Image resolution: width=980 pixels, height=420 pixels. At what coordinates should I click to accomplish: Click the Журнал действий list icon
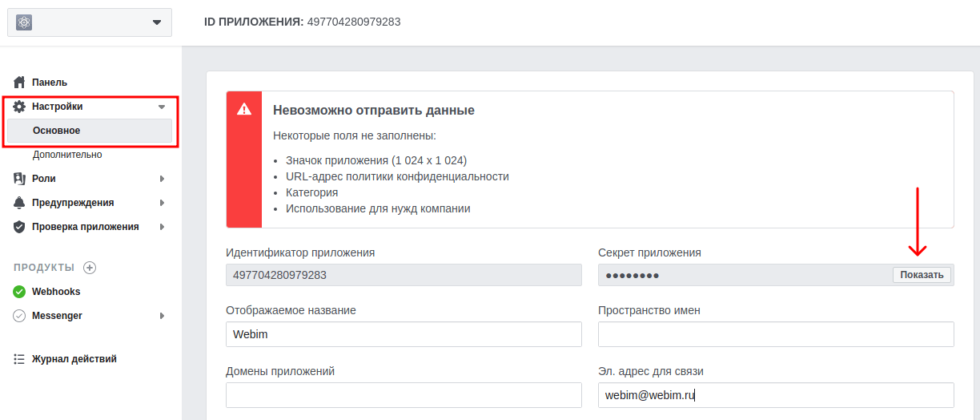19,359
